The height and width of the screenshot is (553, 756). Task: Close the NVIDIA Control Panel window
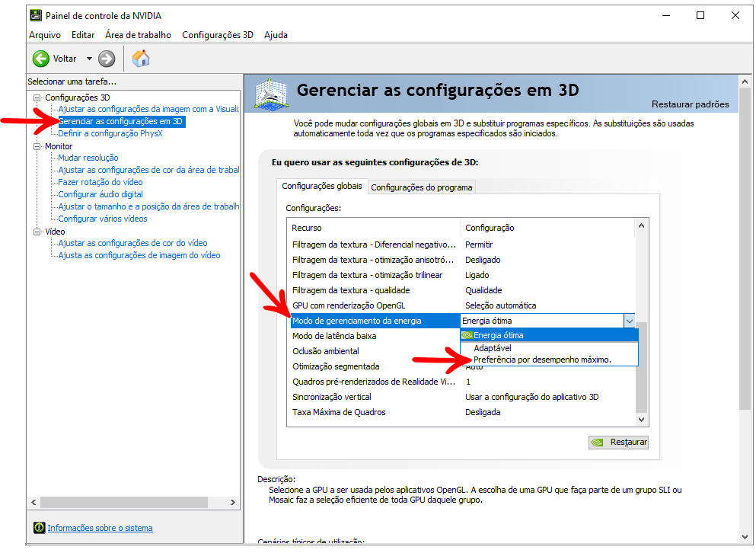[x=735, y=15]
